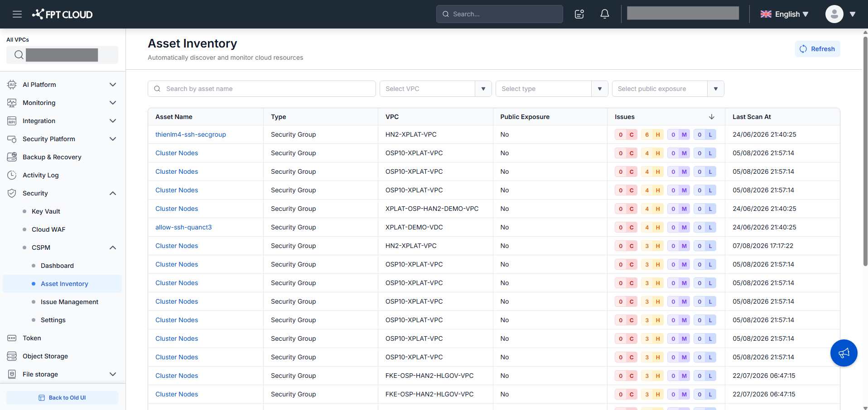Image resolution: width=868 pixels, height=410 pixels.
Task: Open the notifications bell
Action: [604, 14]
